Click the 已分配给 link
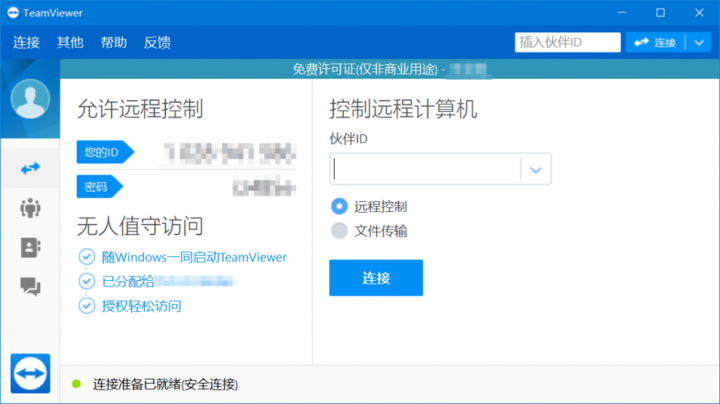The image size is (720, 404). tap(128, 281)
